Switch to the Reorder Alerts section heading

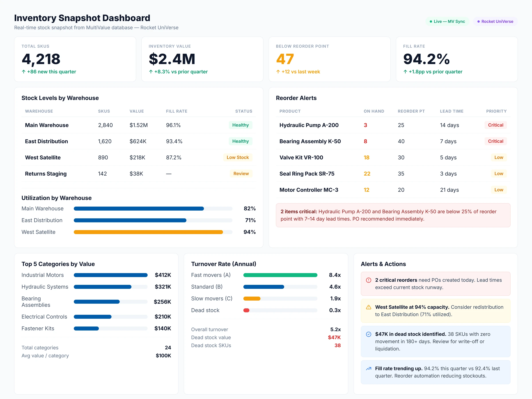tap(296, 98)
